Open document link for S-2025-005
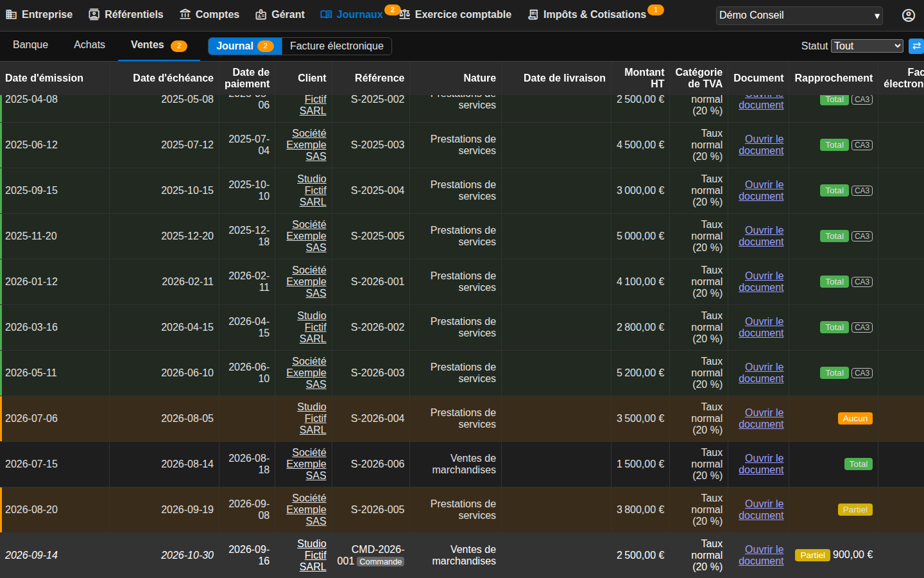The width and height of the screenshot is (924, 578). click(761, 236)
